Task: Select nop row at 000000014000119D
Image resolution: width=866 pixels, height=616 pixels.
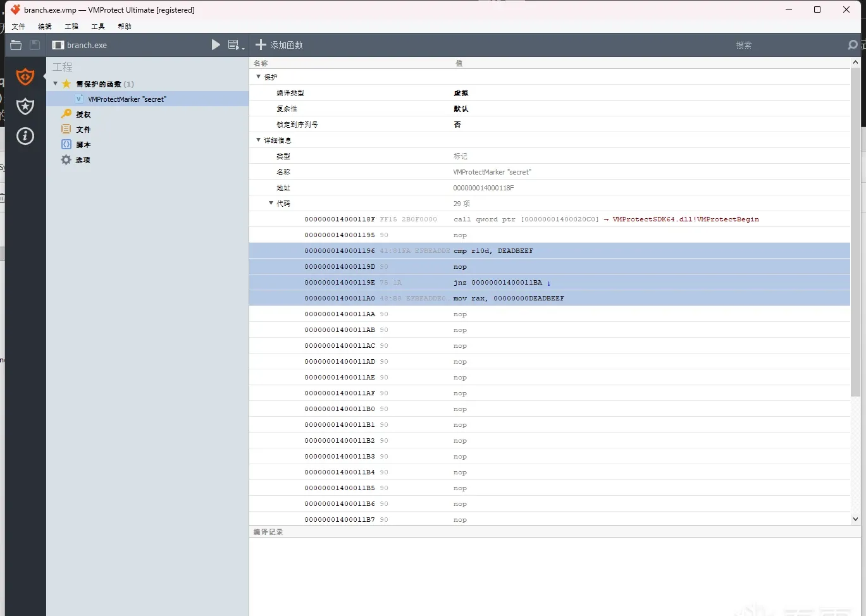Action: [550, 266]
